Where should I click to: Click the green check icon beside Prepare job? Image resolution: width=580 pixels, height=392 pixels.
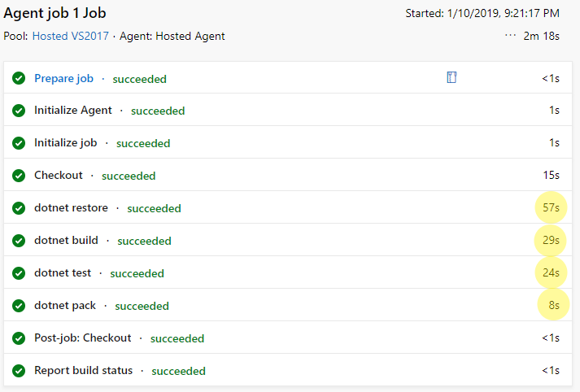tap(19, 78)
